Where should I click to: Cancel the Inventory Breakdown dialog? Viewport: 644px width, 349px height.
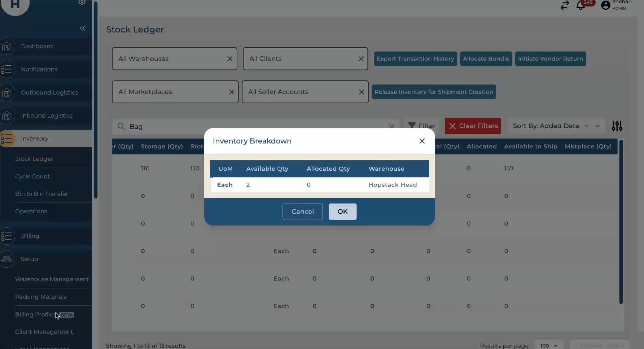tap(302, 211)
